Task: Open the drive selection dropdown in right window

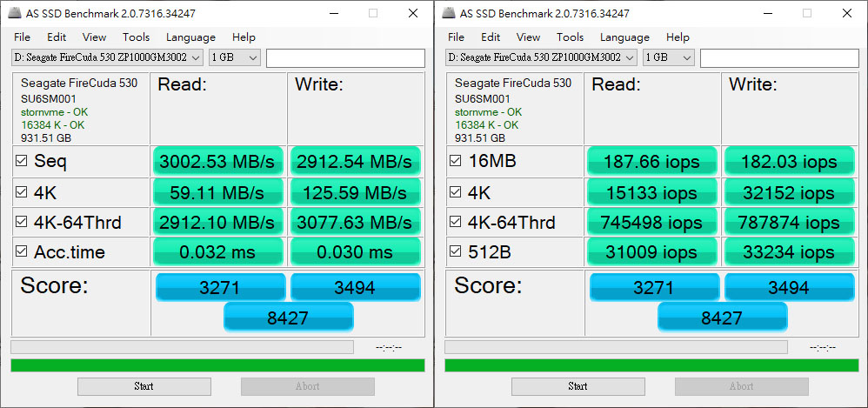Action: pyautogui.click(x=541, y=57)
